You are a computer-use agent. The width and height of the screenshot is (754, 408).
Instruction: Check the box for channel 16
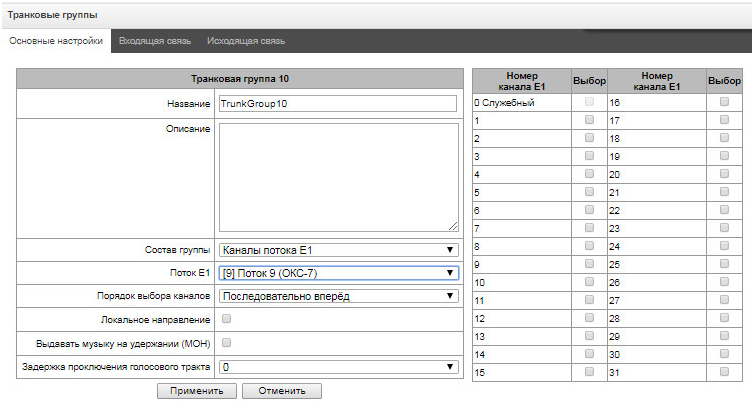pyautogui.click(x=724, y=102)
